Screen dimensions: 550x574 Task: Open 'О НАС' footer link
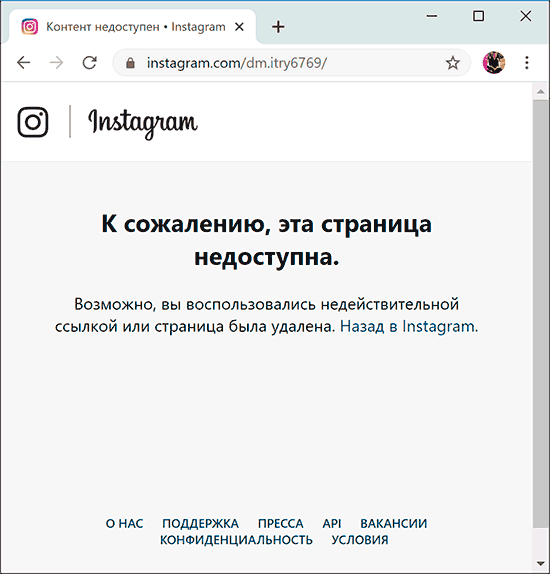point(124,523)
